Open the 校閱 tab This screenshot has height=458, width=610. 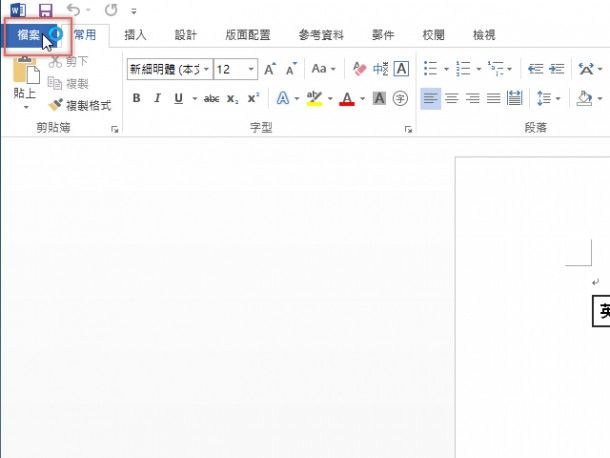433,35
